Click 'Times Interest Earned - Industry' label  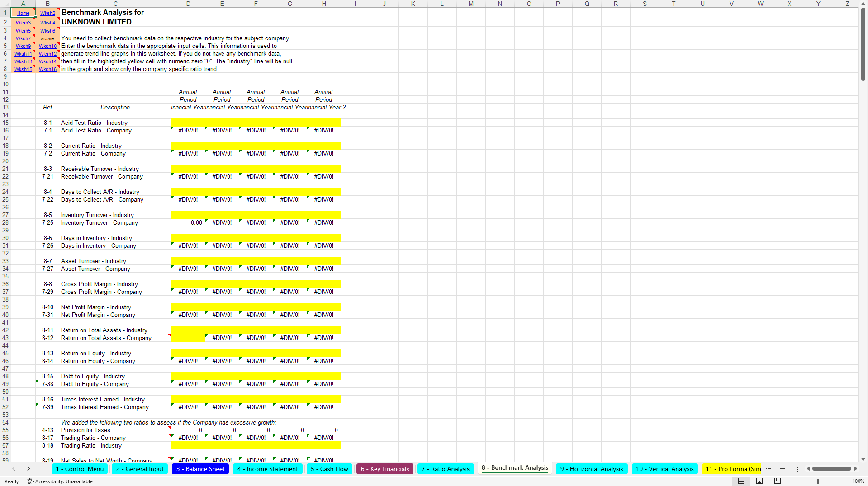click(103, 399)
